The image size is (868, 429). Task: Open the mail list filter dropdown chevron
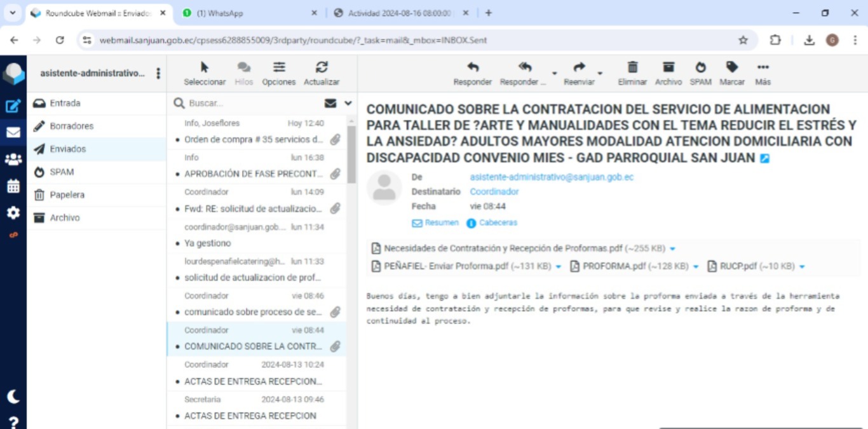click(x=348, y=103)
